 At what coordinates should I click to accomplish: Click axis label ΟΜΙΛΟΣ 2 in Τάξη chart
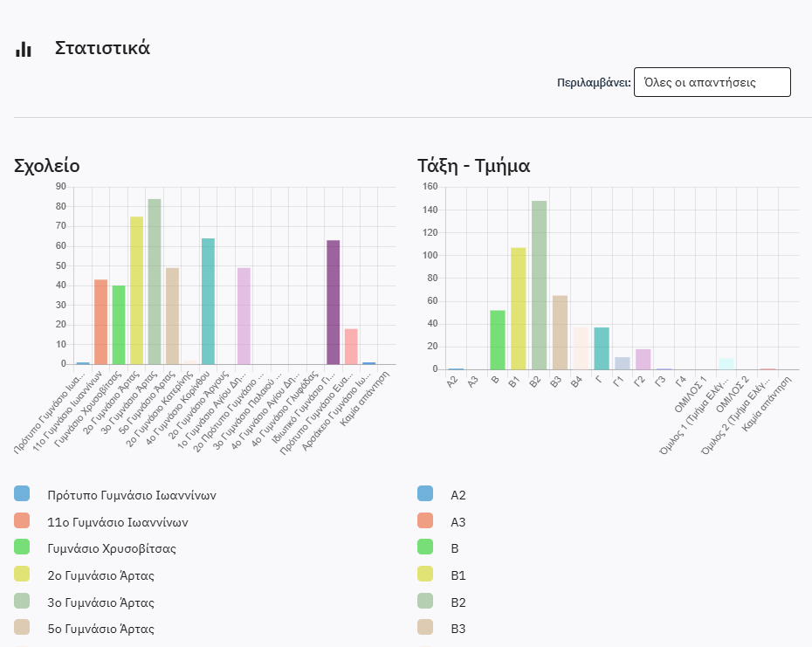tap(733, 395)
